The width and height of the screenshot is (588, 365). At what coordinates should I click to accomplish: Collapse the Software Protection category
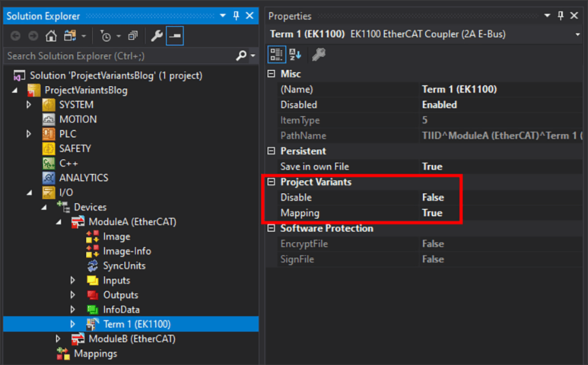coord(271,229)
